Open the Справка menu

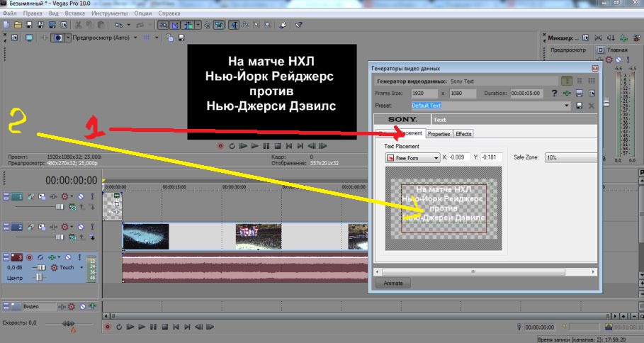pyautogui.click(x=169, y=13)
